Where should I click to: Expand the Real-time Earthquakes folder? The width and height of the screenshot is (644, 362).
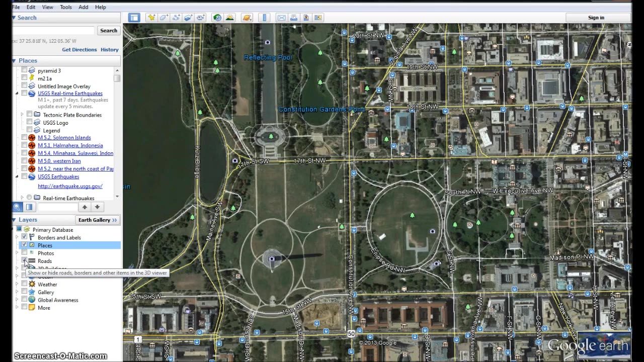point(22,198)
